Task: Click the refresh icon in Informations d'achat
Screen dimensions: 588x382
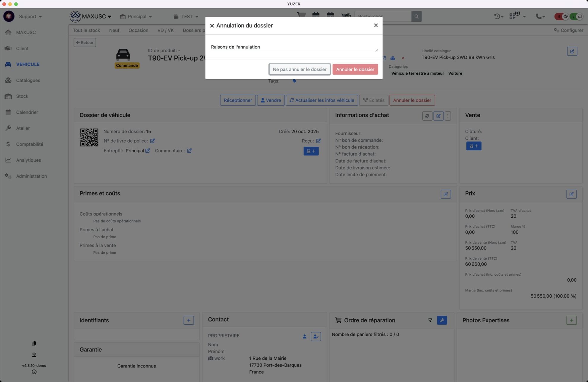Action: coord(427,116)
